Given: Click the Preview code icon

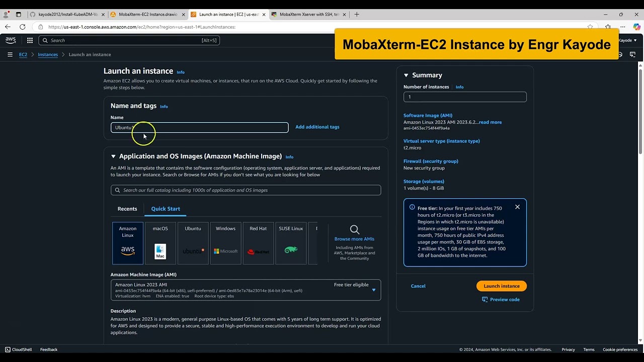Looking at the screenshot, I should [x=485, y=299].
